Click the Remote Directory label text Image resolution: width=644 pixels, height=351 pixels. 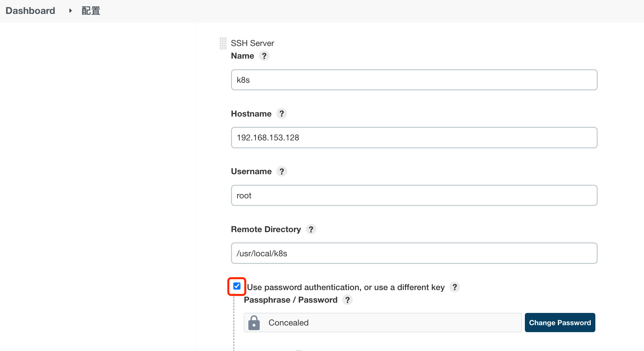coord(266,229)
